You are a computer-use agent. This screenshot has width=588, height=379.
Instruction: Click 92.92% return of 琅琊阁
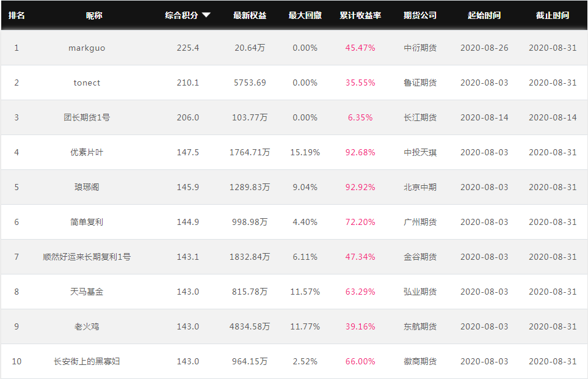pos(360,187)
